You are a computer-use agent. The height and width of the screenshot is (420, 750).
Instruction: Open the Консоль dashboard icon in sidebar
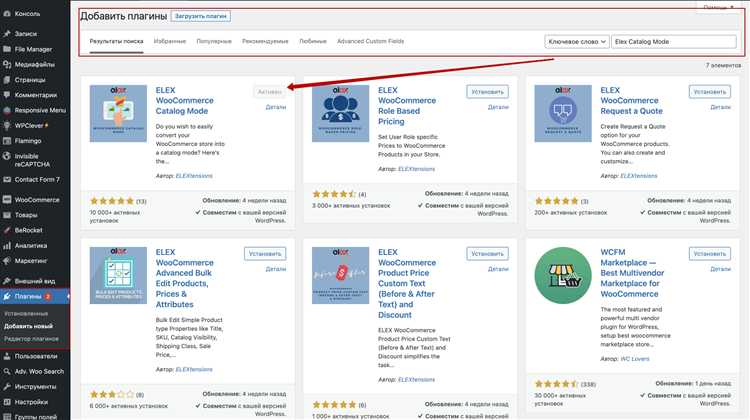pos(7,14)
